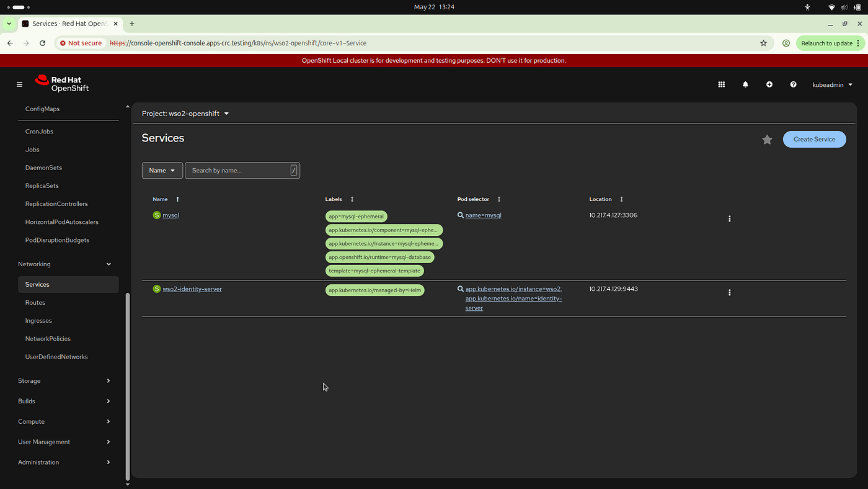The height and width of the screenshot is (489, 868).
Task: Click the browser forward arrow
Action: coord(26,43)
